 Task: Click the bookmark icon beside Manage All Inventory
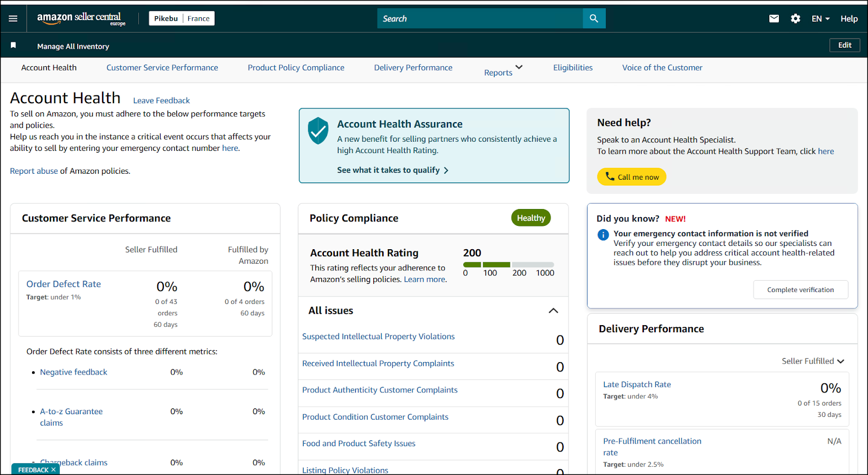point(14,46)
